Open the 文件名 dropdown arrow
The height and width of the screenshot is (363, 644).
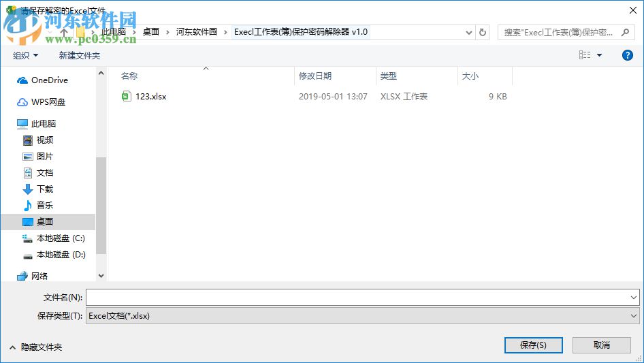[633, 297]
